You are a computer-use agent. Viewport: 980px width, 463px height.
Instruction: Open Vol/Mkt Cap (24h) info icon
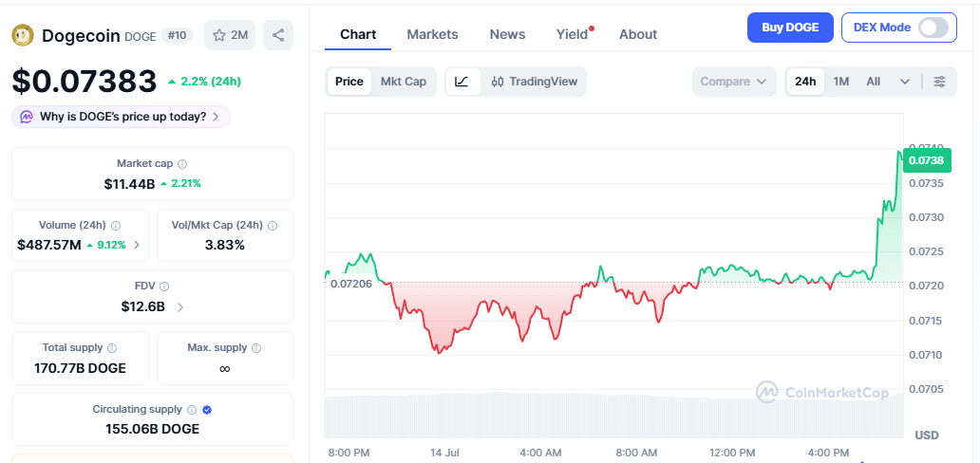pyautogui.click(x=273, y=226)
